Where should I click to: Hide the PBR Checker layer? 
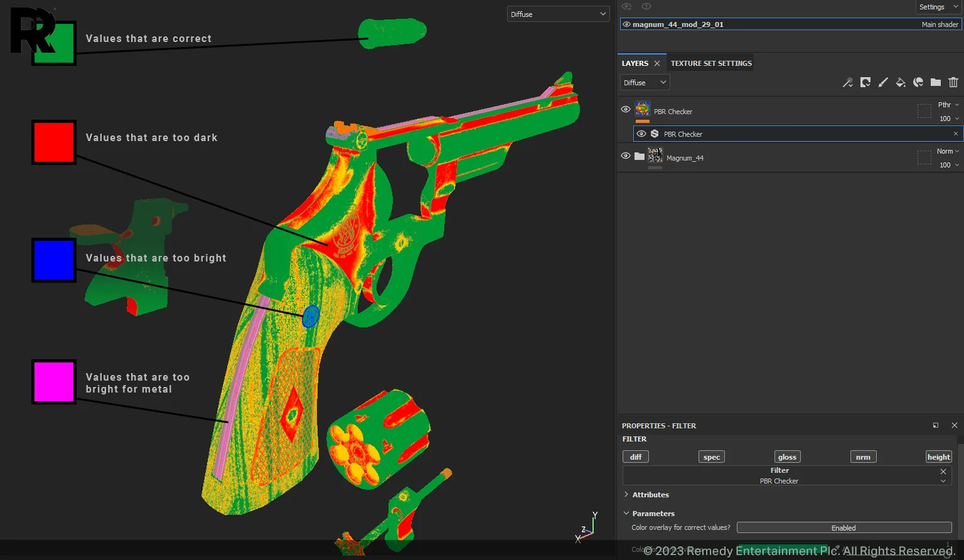(626, 109)
